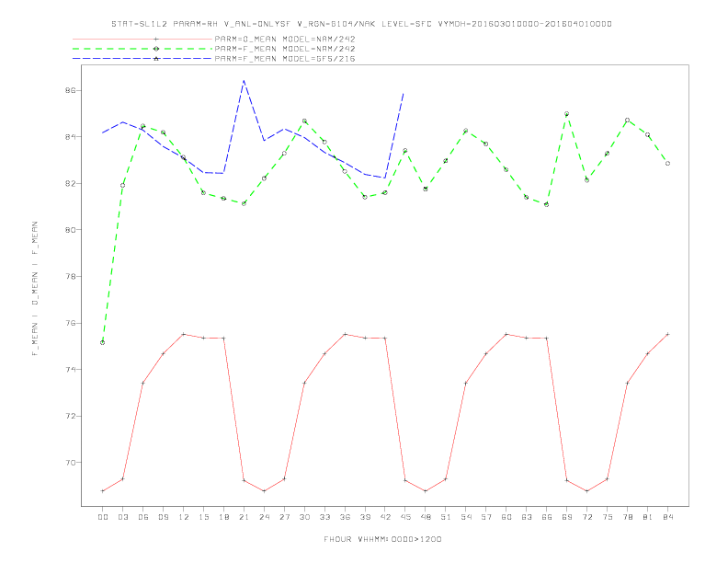Image resolution: width=728 pixels, height=563 pixels.
Task: Click x-axis forecast hour label 51
Action: pos(446,517)
